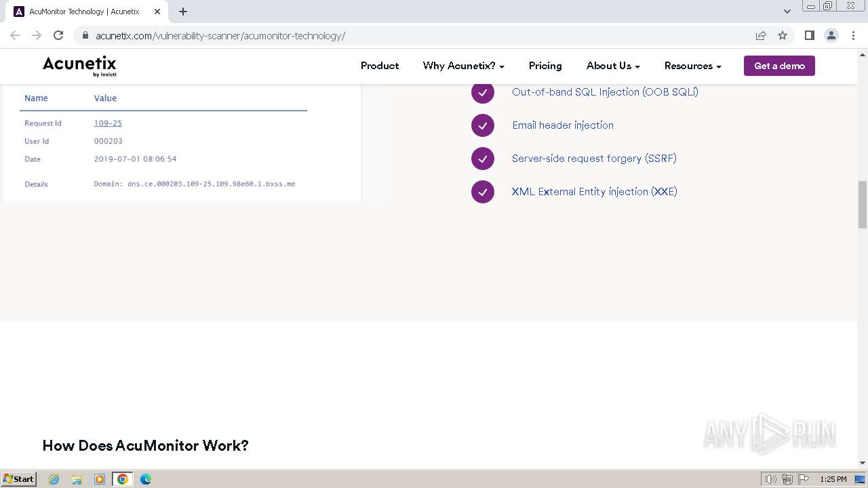Screen dimensions: 868x488
Task: Click XML External Entity checkmark icon
Action: coord(483,192)
